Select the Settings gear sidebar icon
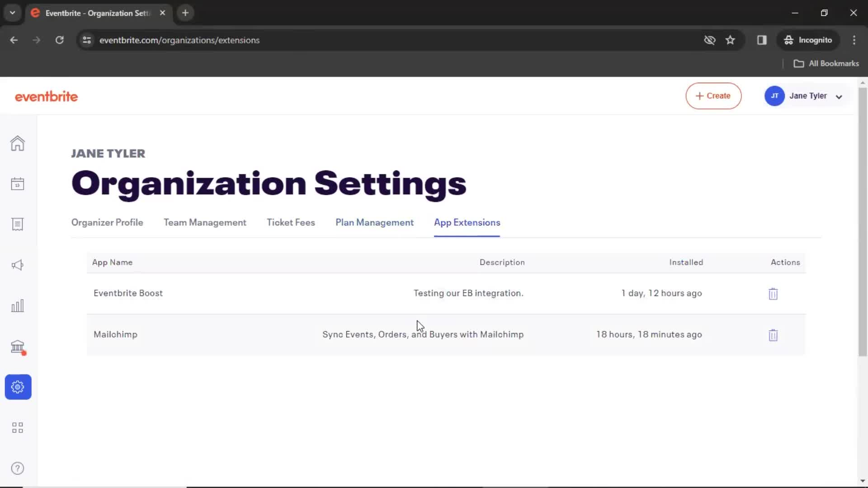The height and width of the screenshot is (488, 868). point(18,387)
